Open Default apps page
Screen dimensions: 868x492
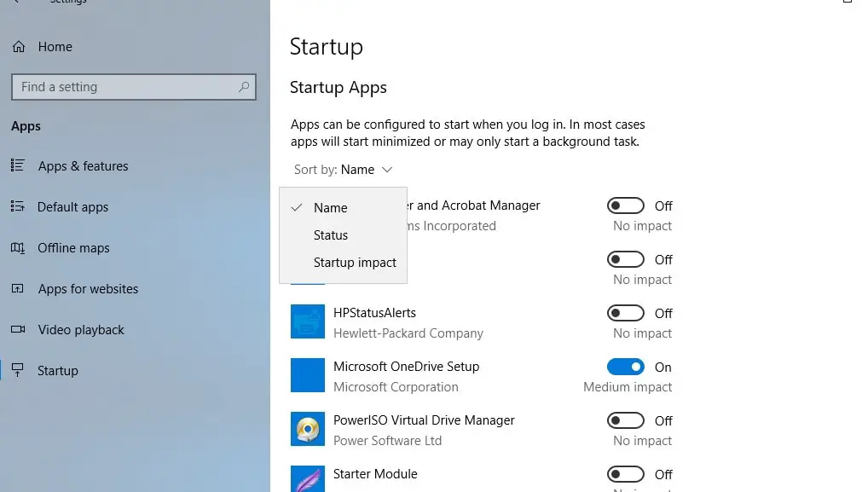(x=73, y=207)
